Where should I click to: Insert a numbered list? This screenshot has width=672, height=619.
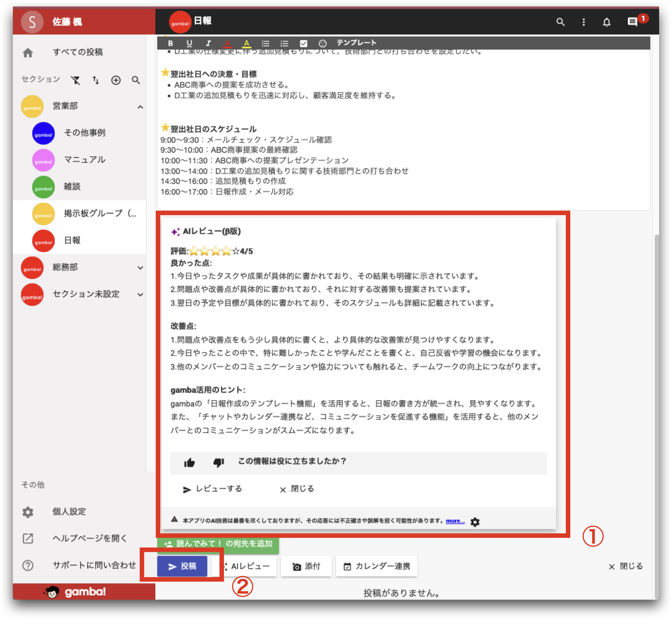tap(284, 43)
